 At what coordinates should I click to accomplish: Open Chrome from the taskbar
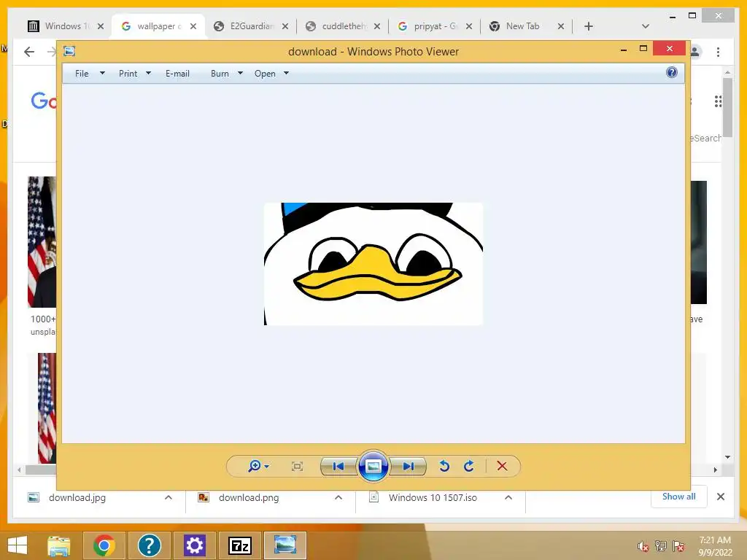(104, 545)
